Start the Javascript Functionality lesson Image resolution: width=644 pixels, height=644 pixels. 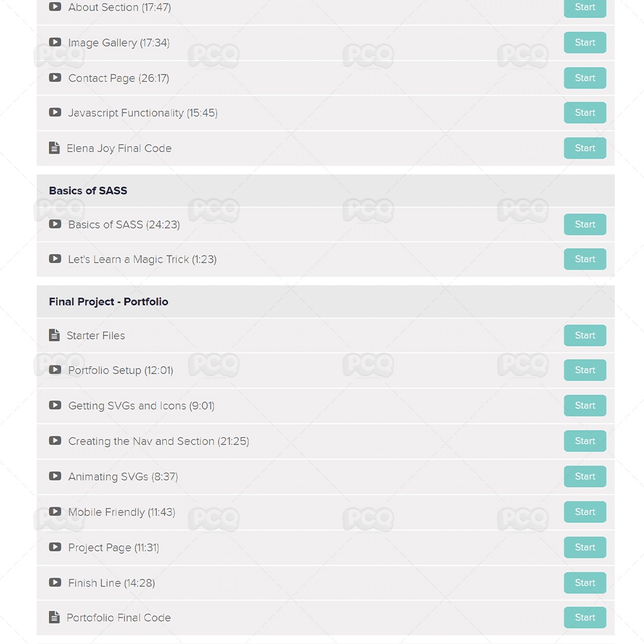pos(585,113)
